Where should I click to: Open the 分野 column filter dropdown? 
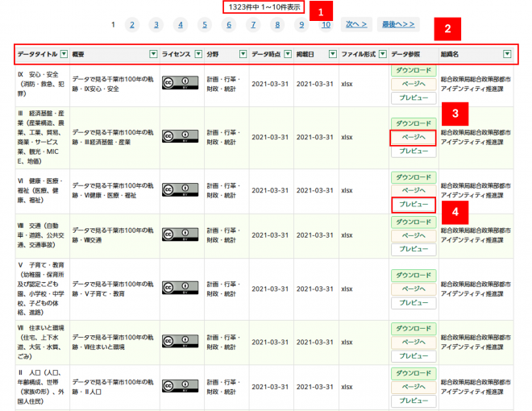tap(243, 54)
